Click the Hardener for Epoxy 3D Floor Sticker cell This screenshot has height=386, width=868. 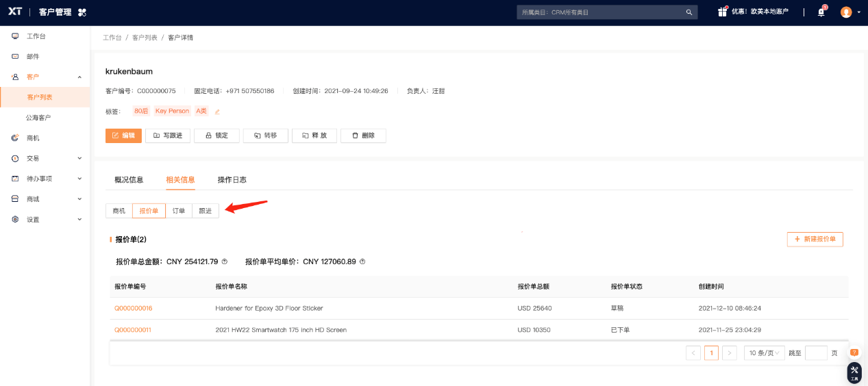[269, 309]
